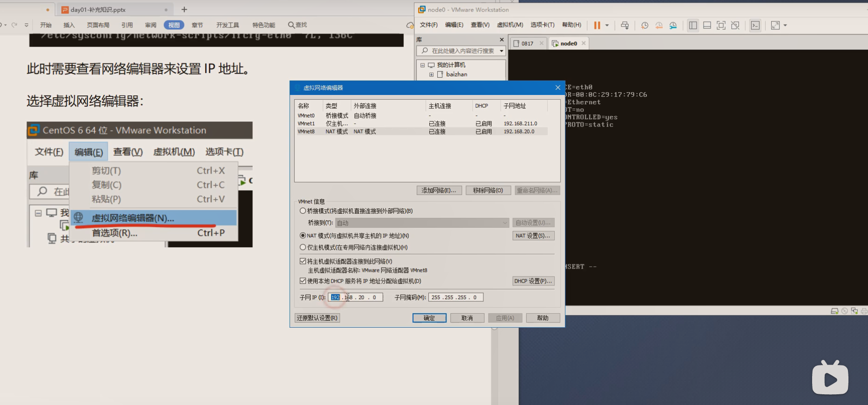Click the redo arrow in WPS toolbar
Viewport: 868px width, 405px height.
click(x=14, y=25)
